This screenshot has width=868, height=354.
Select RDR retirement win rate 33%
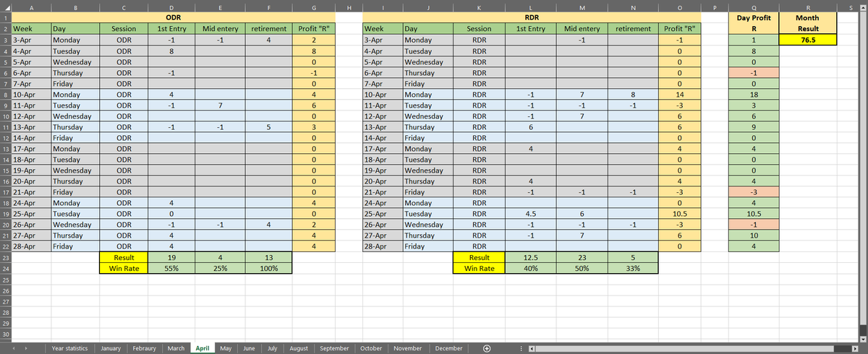tap(632, 268)
